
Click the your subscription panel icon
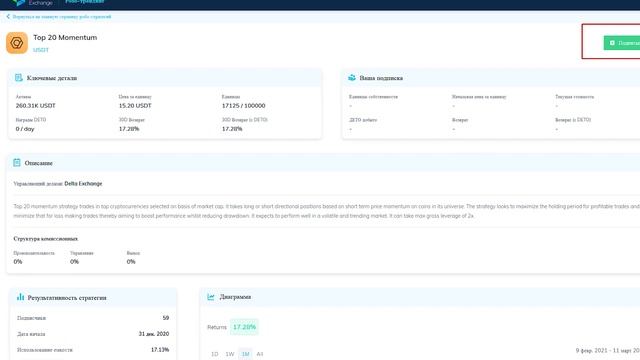pos(352,78)
